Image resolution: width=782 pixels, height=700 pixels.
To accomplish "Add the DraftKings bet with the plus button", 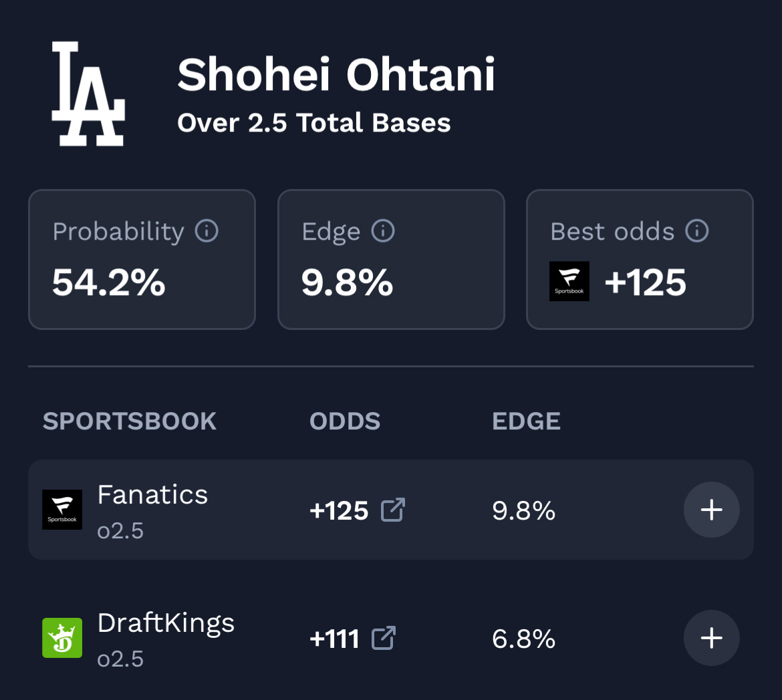I will [711, 638].
